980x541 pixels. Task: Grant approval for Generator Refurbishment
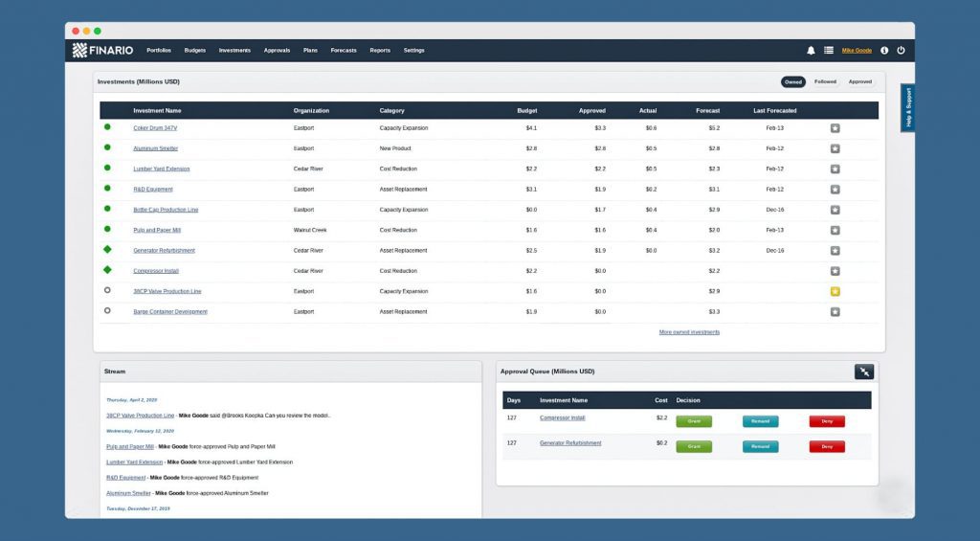694,446
